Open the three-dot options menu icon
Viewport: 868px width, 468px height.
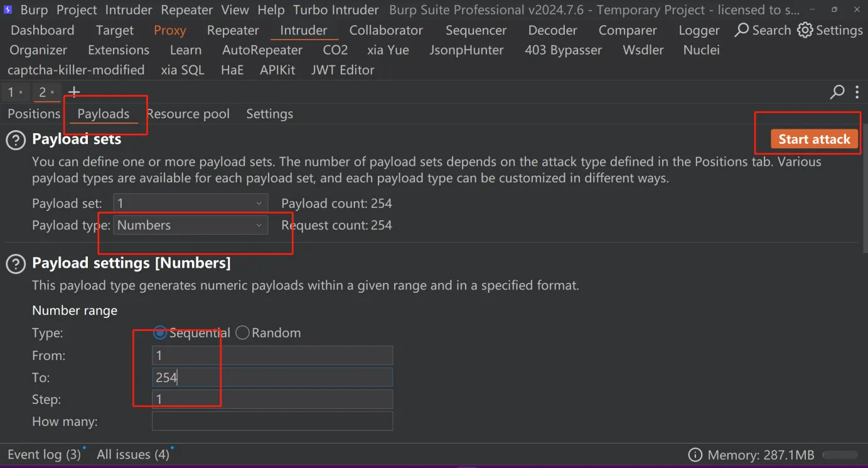pos(857,92)
